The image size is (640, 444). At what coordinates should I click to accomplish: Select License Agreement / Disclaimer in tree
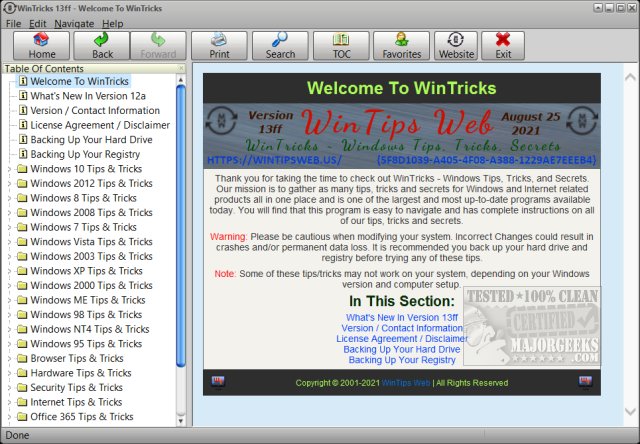(100, 125)
